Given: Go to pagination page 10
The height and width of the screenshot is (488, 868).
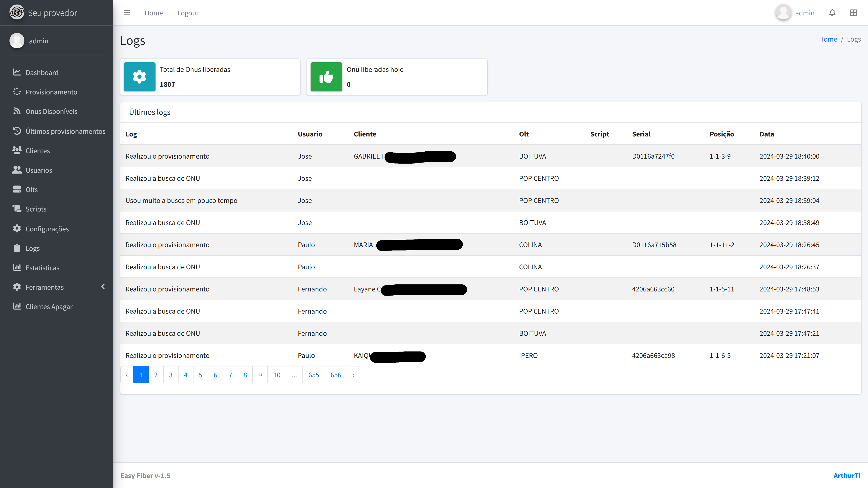Looking at the screenshot, I should point(277,375).
